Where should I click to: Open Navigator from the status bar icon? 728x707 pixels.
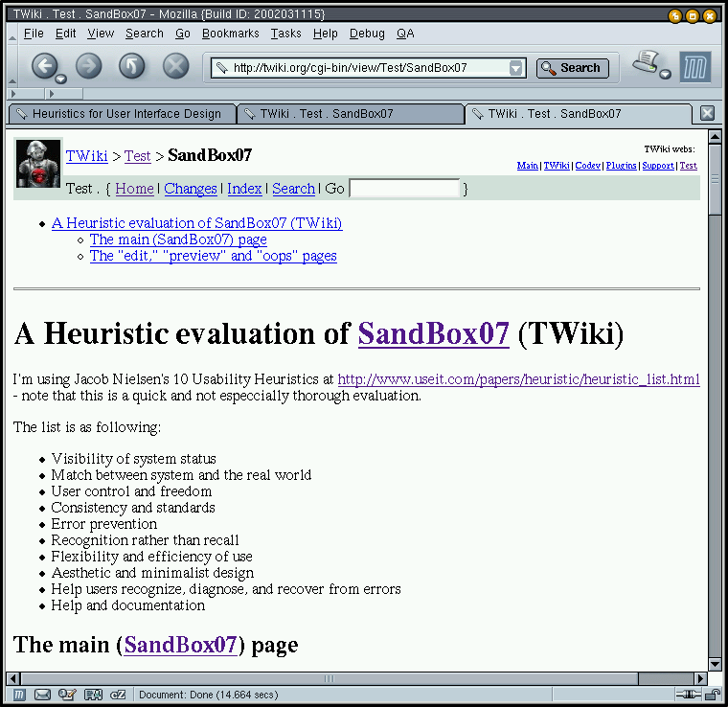tap(19, 695)
